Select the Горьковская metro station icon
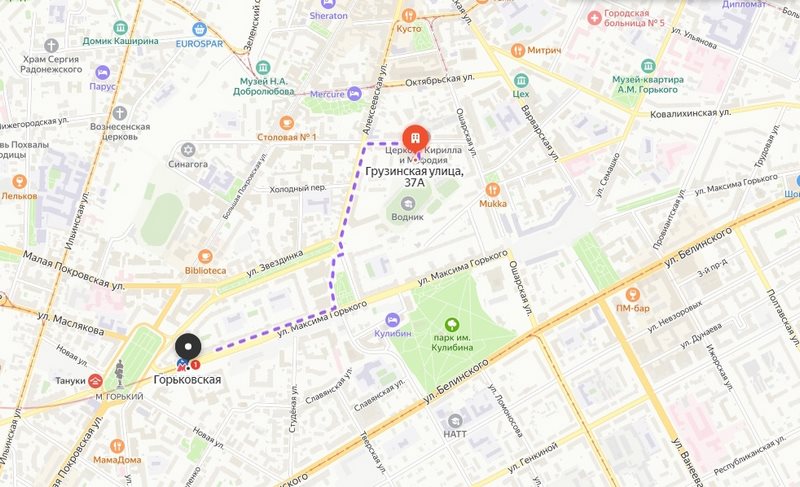Image resolution: width=800 pixels, height=487 pixels. pos(182,365)
